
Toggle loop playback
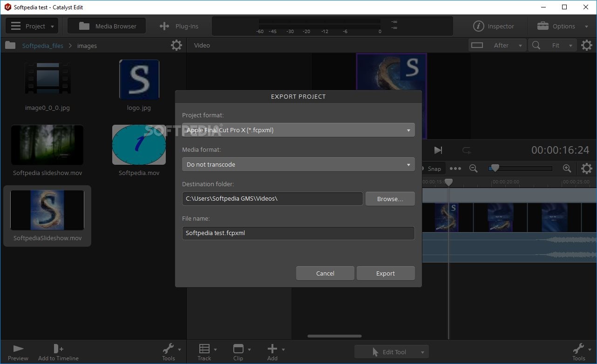(466, 150)
